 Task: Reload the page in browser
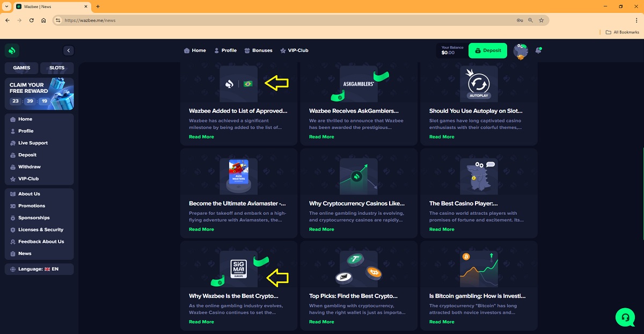(x=32, y=20)
